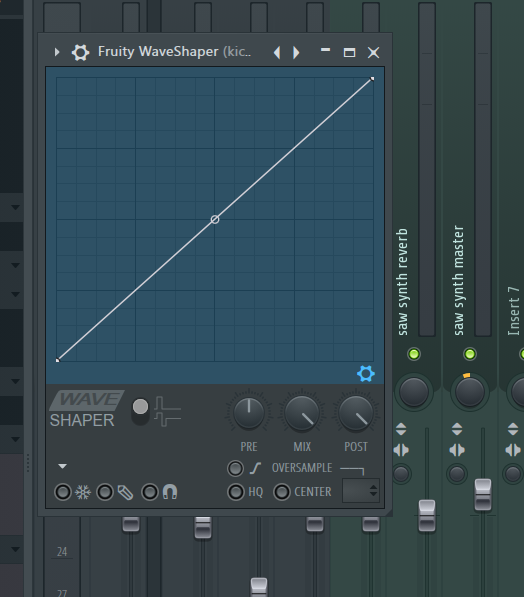Toggle the Freeze editing radio button
This screenshot has width=524, height=597.
[x=63, y=492]
